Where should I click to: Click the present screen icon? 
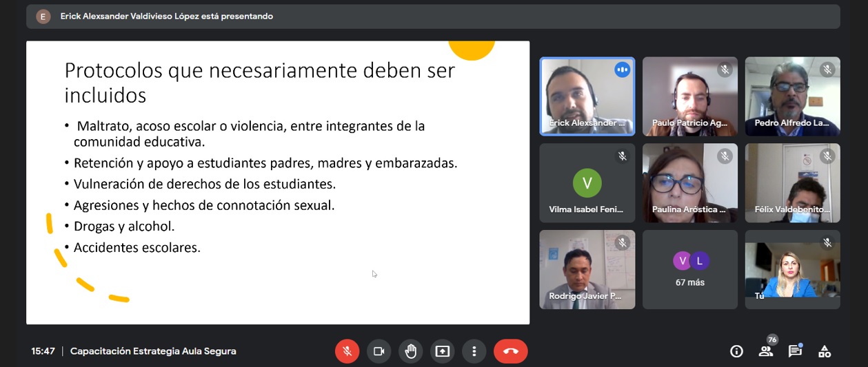tap(443, 351)
